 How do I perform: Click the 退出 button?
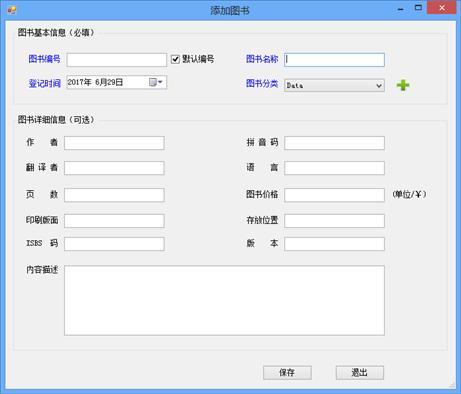[360, 372]
